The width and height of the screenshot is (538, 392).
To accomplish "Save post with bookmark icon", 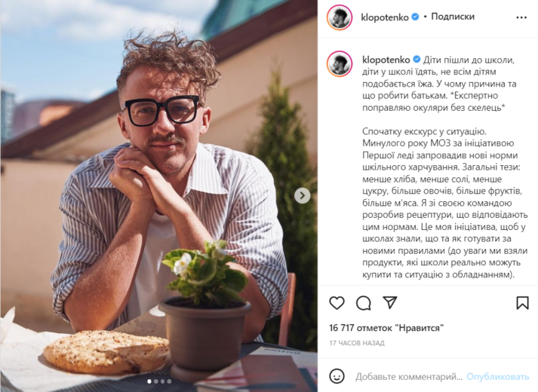I will 522,303.
